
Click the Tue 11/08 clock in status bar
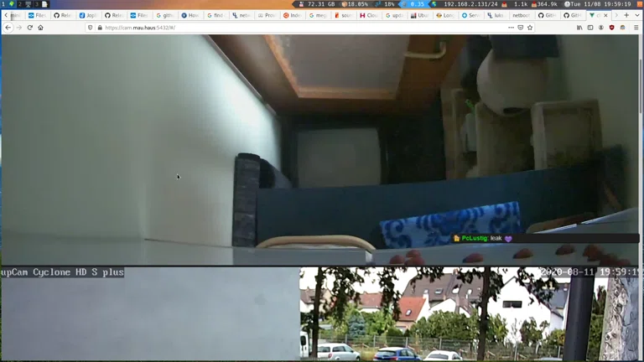[x=598, y=3]
